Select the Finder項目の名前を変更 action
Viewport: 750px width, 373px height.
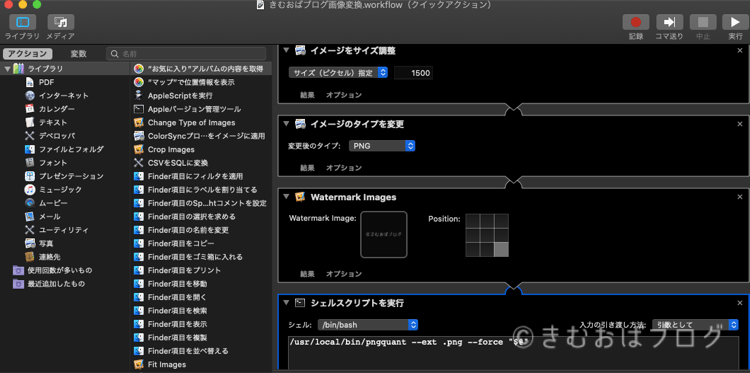click(x=188, y=230)
